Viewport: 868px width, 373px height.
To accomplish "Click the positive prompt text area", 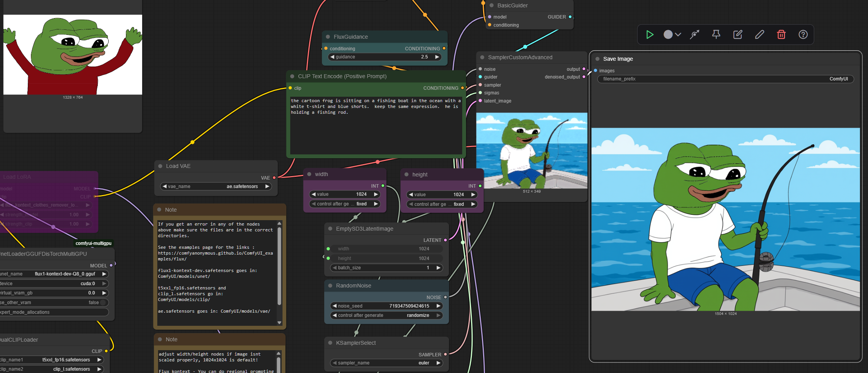I will click(376, 125).
